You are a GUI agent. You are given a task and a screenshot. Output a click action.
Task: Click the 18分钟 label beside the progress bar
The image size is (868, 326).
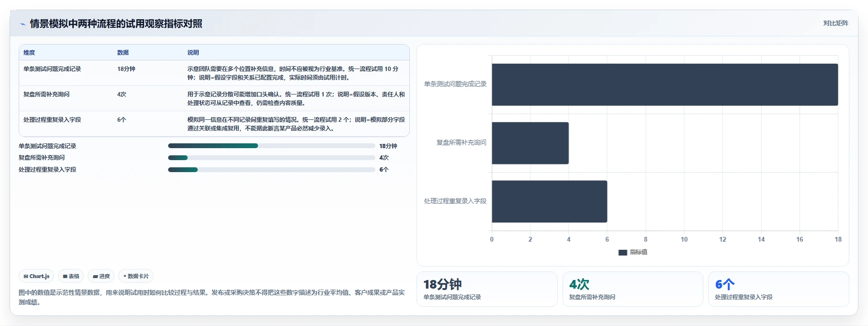pos(388,146)
